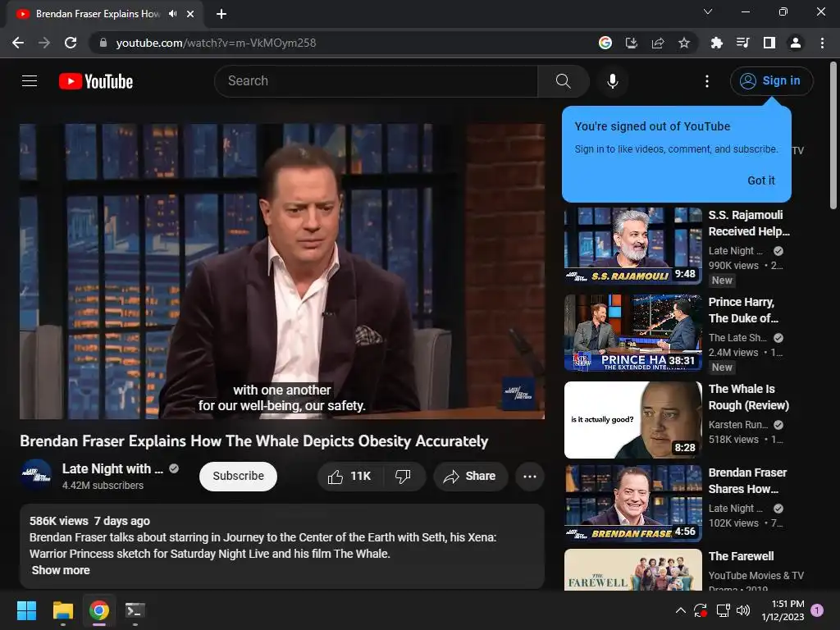Click Chrome icon in taskbar
The image size is (840, 630).
pos(98,610)
